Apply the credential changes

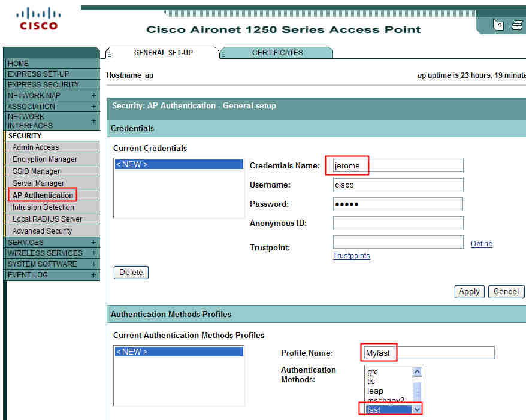click(x=469, y=291)
